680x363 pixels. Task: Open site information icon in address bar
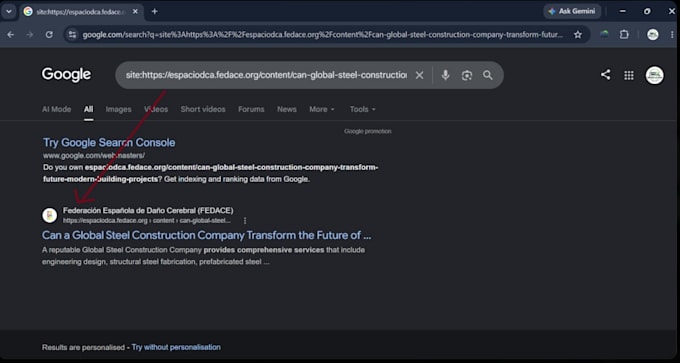[x=72, y=35]
